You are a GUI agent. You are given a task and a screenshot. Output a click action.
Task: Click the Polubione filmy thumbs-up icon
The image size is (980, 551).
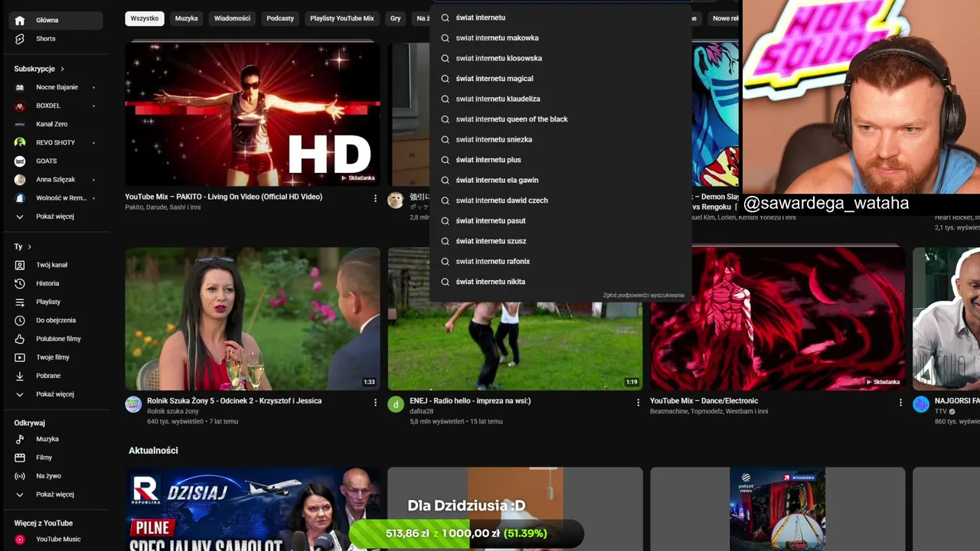coord(20,339)
